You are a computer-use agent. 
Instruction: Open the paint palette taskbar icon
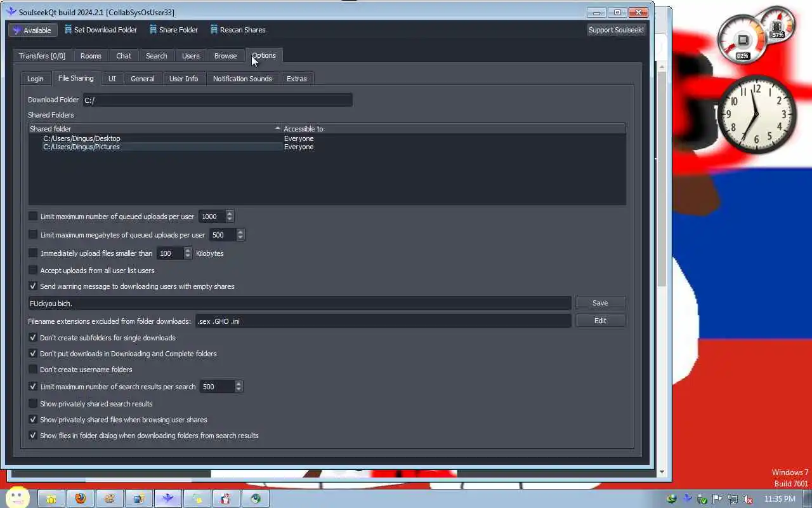(x=110, y=498)
